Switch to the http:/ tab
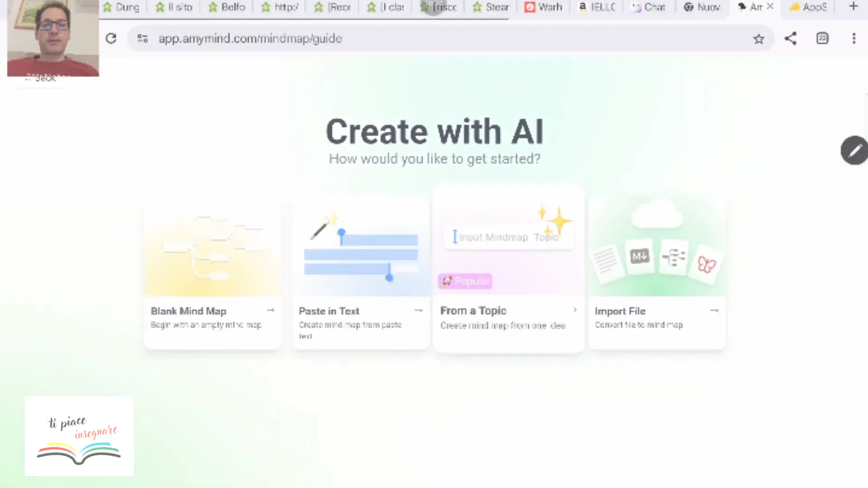Screen dimensions: 868x488 point(280,7)
